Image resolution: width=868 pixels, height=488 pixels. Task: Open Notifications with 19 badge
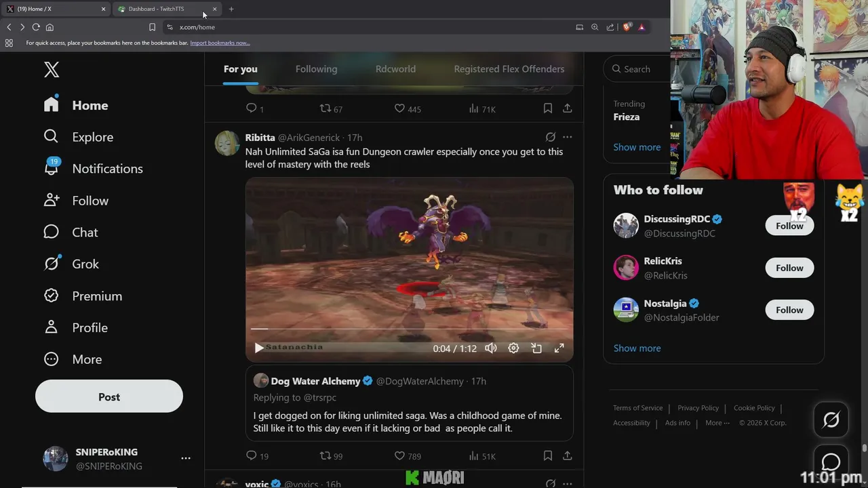93,169
